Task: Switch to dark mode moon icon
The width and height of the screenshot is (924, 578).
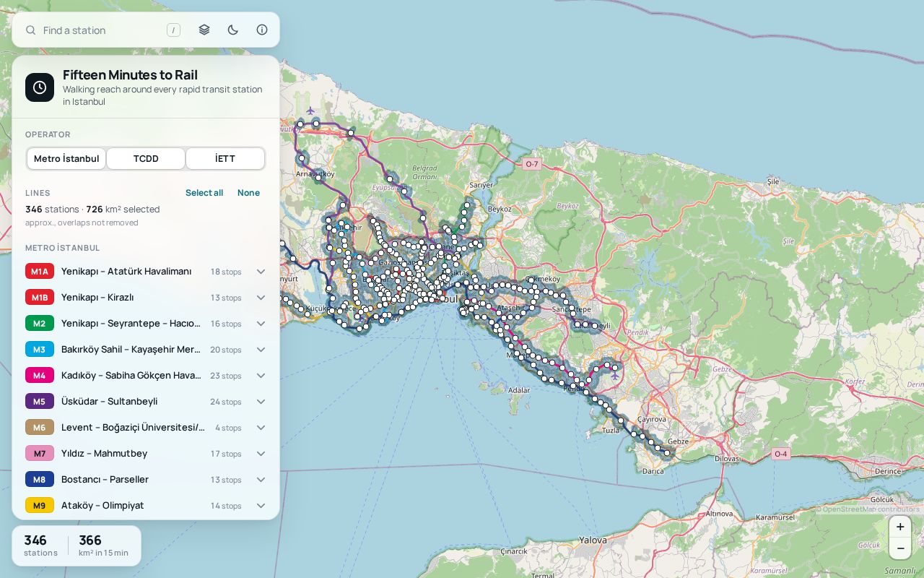Action: (x=233, y=30)
